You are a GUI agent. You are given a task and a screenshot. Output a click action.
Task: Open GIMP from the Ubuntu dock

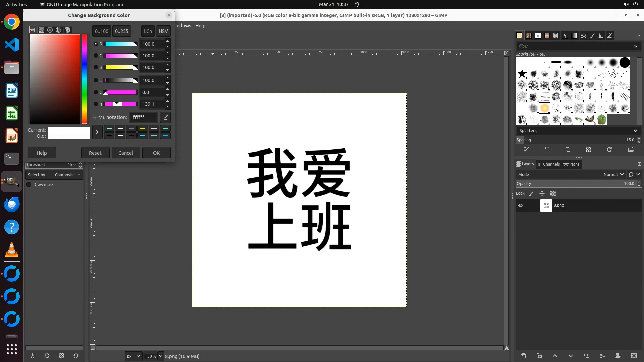pos(12,181)
